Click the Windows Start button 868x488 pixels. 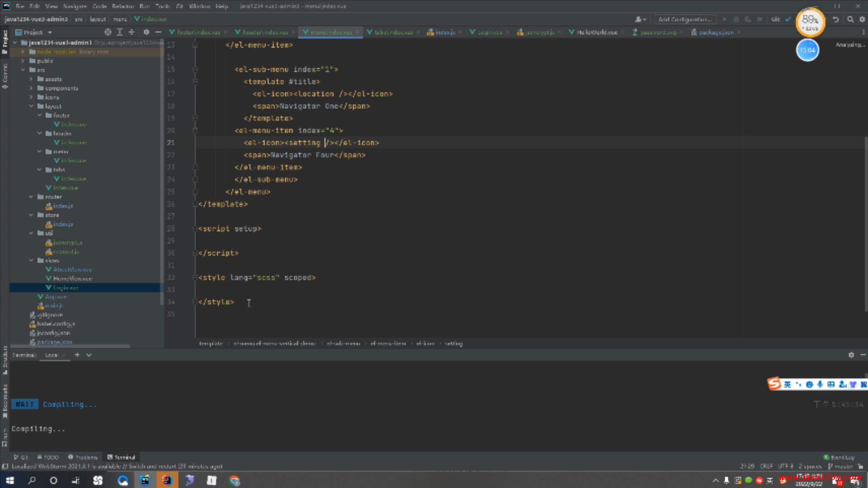point(10,480)
